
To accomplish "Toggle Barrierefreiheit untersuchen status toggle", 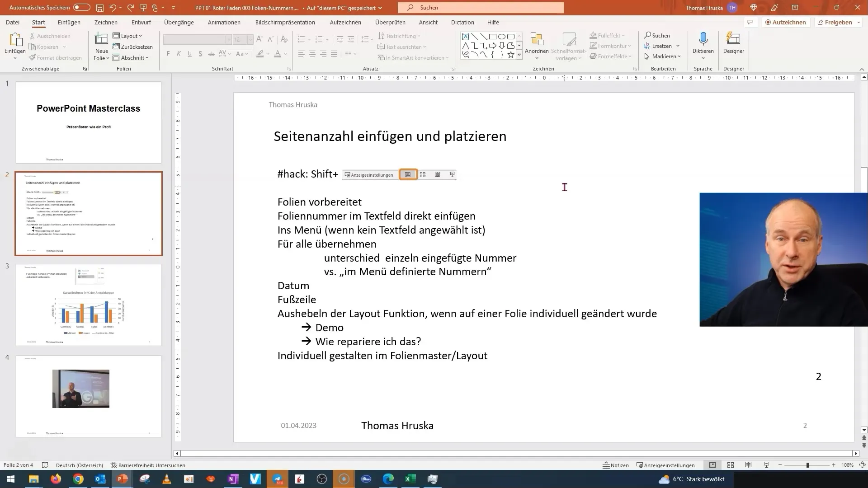I will point(147,465).
